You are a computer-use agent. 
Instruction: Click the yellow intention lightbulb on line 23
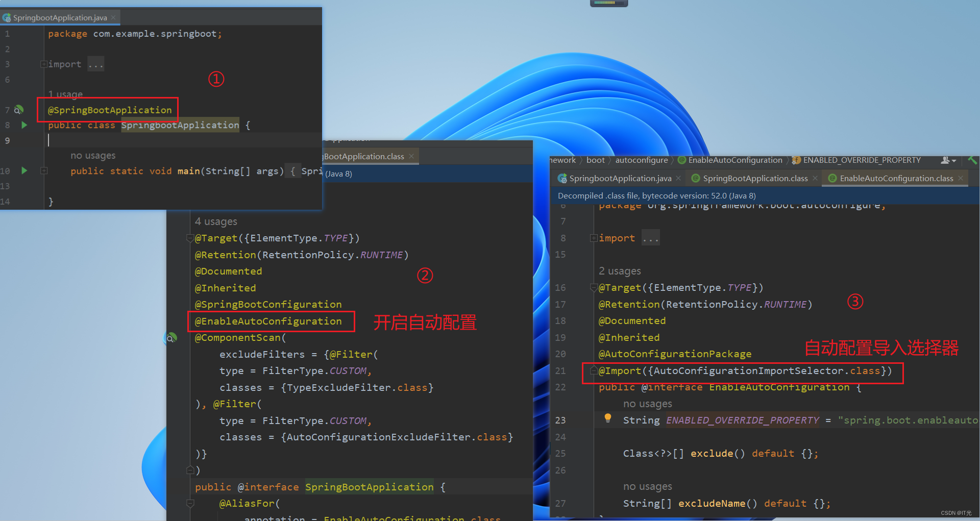click(608, 418)
